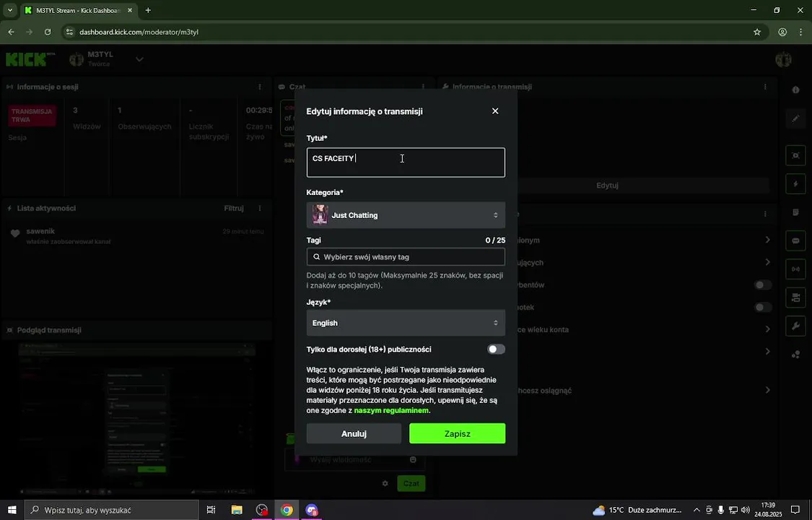Save stream info with Zapisz

point(458,433)
